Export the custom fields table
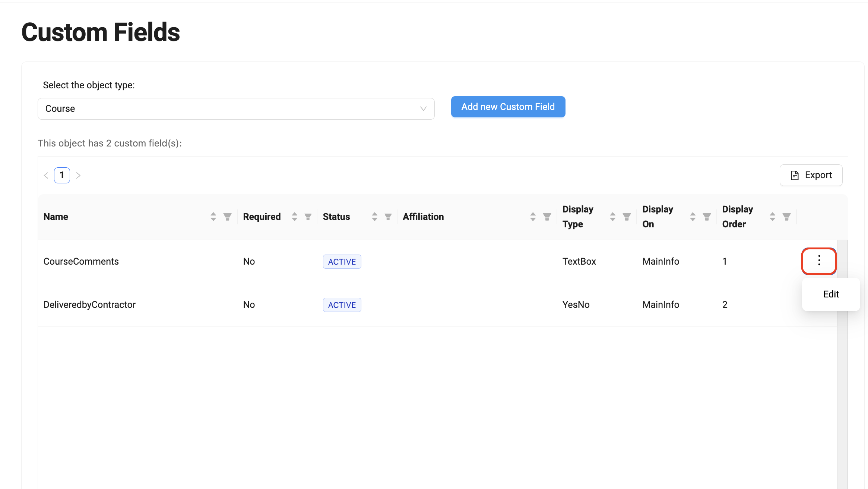 (811, 175)
